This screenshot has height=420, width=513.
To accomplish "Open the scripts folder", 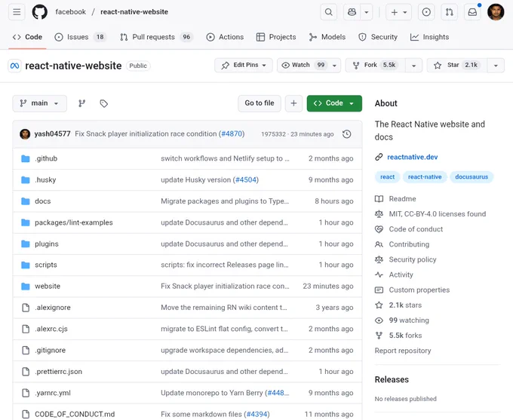I will point(46,265).
